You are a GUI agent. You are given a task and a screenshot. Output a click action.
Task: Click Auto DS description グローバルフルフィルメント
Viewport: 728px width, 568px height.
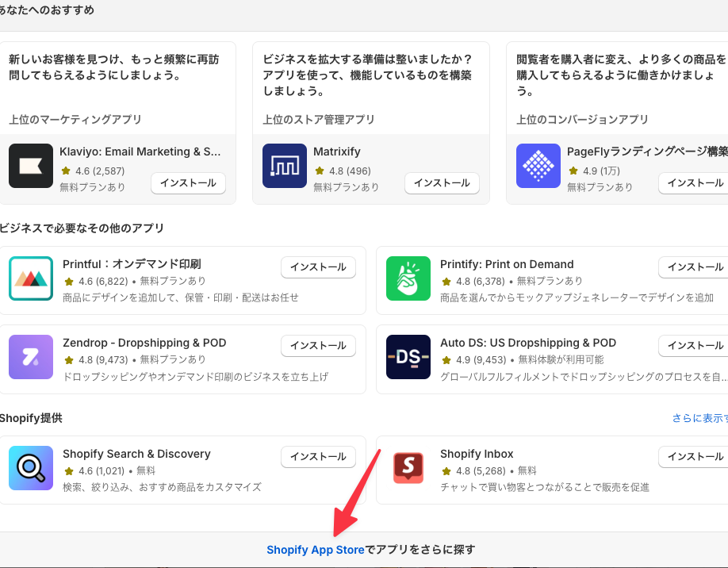click(584, 376)
